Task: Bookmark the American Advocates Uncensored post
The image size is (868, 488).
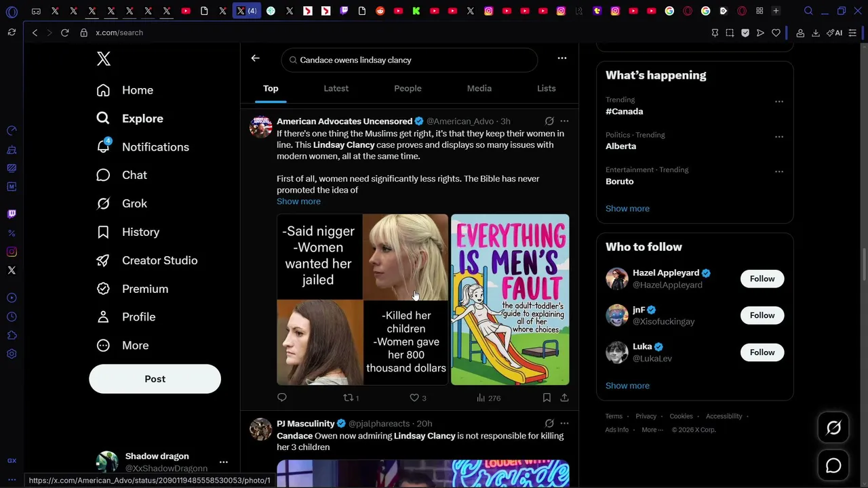Action: click(547, 398)
